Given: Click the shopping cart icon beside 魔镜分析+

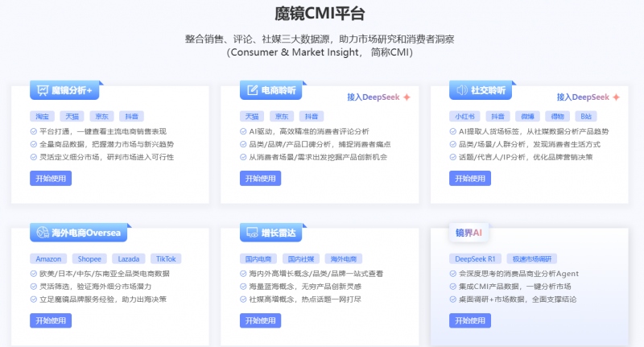Looking at the screenshot, I should 41,90.
